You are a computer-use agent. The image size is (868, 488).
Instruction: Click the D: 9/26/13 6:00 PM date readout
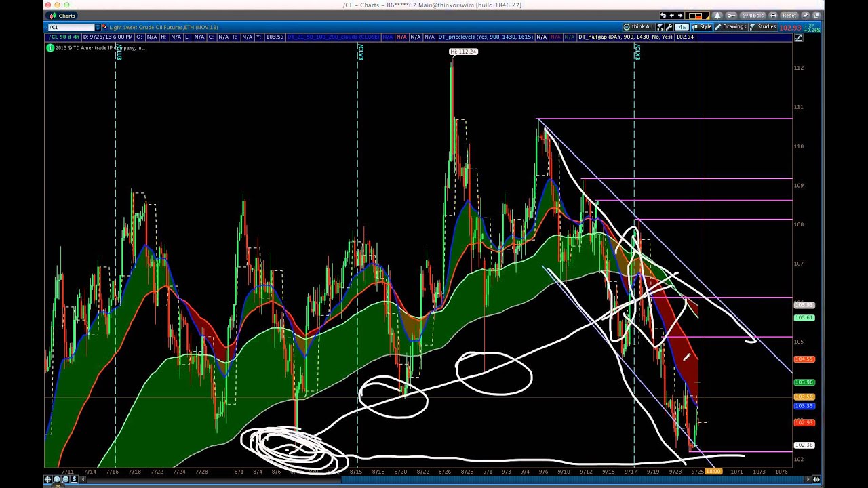[106, 37]
